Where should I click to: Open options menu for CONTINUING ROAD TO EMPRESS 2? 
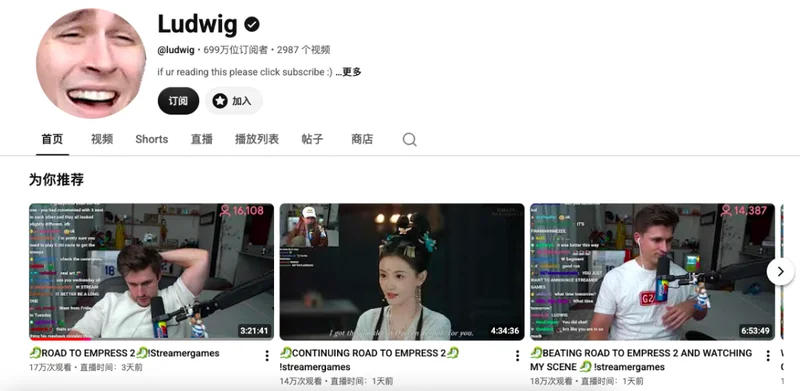[x=517, y=356]
